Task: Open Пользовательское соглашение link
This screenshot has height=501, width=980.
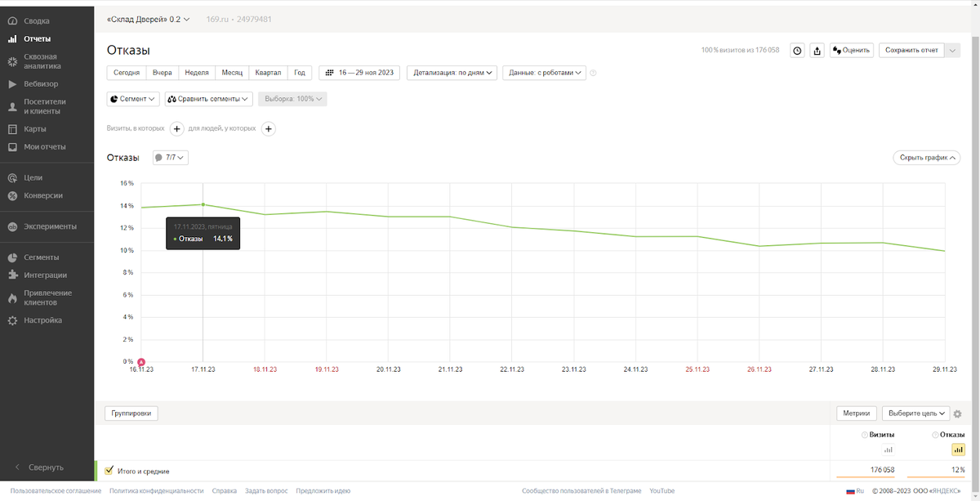Action: tap(56, 491)
